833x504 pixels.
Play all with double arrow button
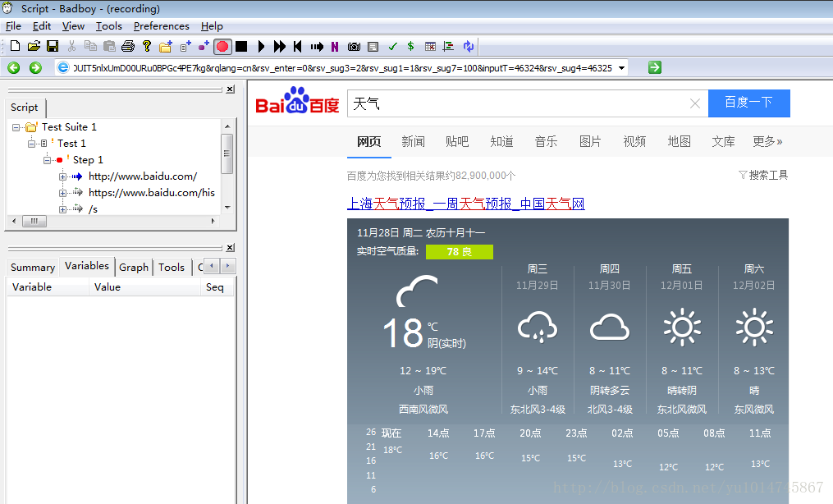click(x=279, y=46)
